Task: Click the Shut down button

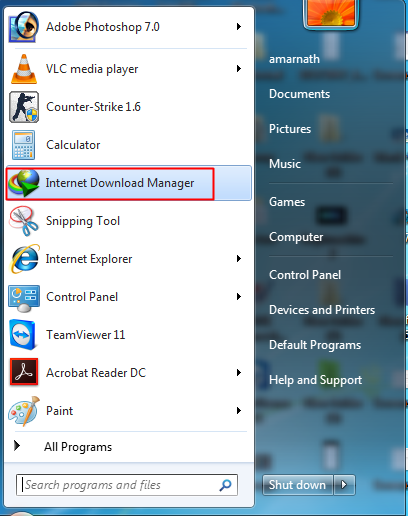Action: (297, 485)
